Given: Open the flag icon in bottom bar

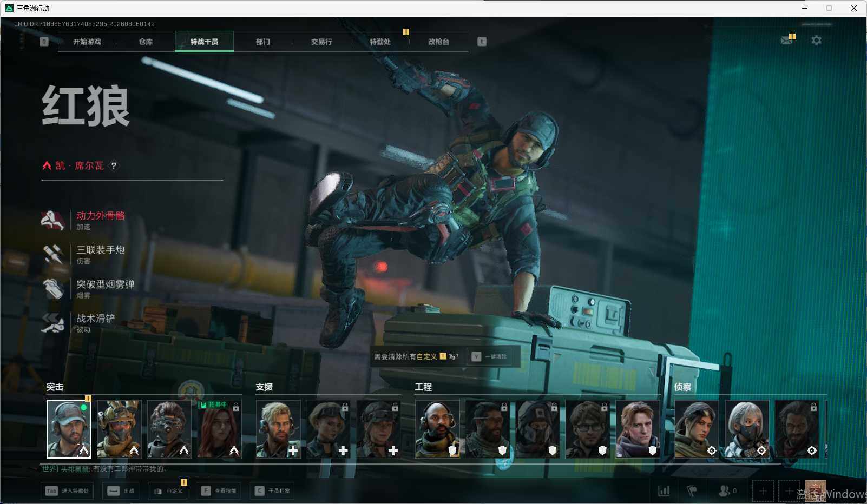Looking at the screenshot, I should tap(692, 491).
